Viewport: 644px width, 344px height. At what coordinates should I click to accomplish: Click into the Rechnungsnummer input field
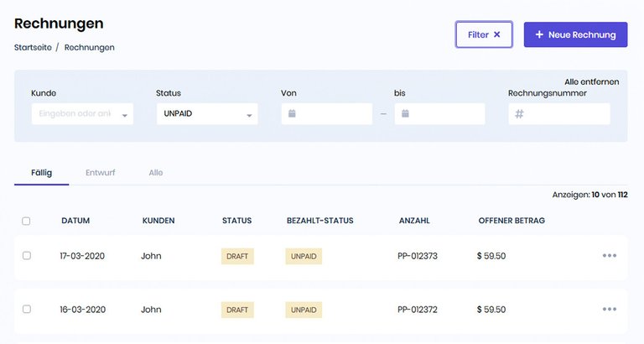point(566,113)
